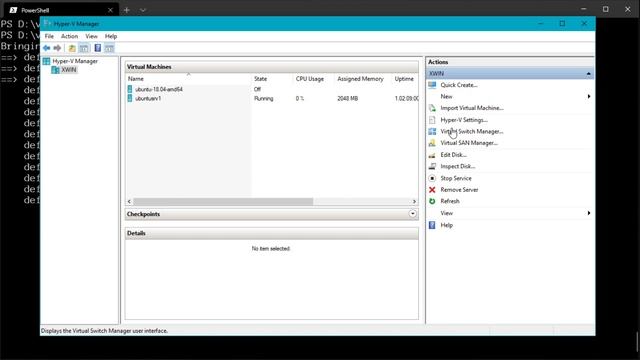Screen dimensions: 640x360
Task: Select Edit Disk... action
Action: tap(453, 155)
